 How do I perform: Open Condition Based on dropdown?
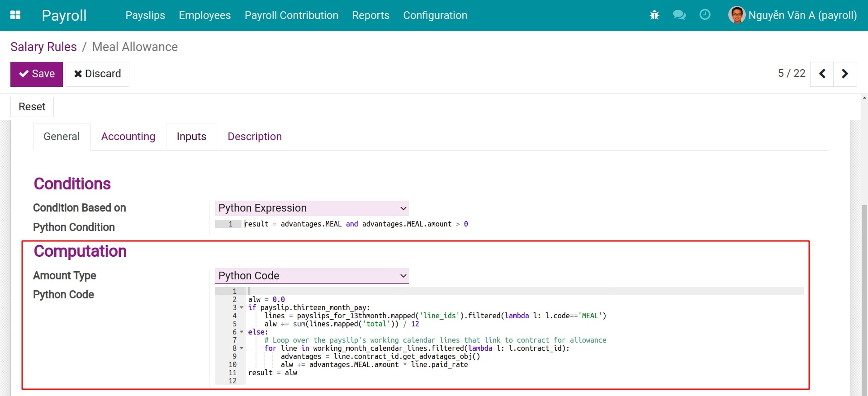(312, 208)
